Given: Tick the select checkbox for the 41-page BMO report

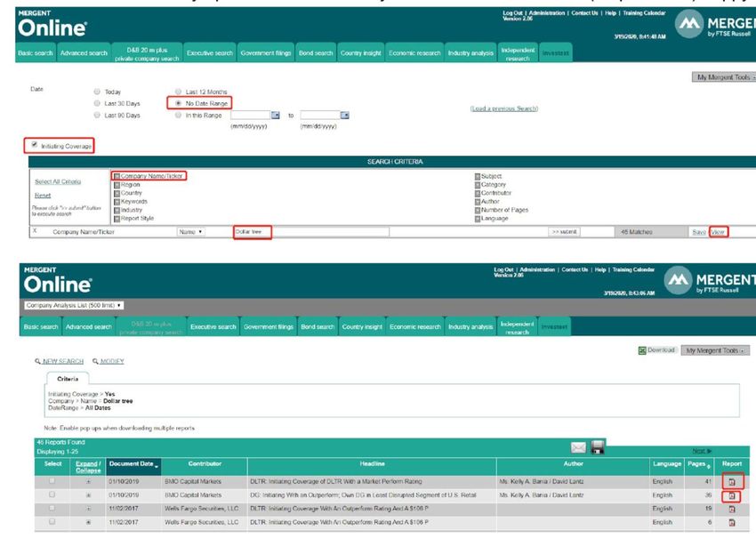Looking at the screenshot, I should click(52, 481).
